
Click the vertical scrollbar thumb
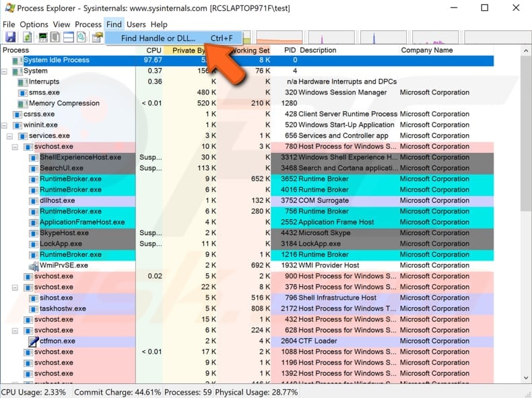[525, 134]
